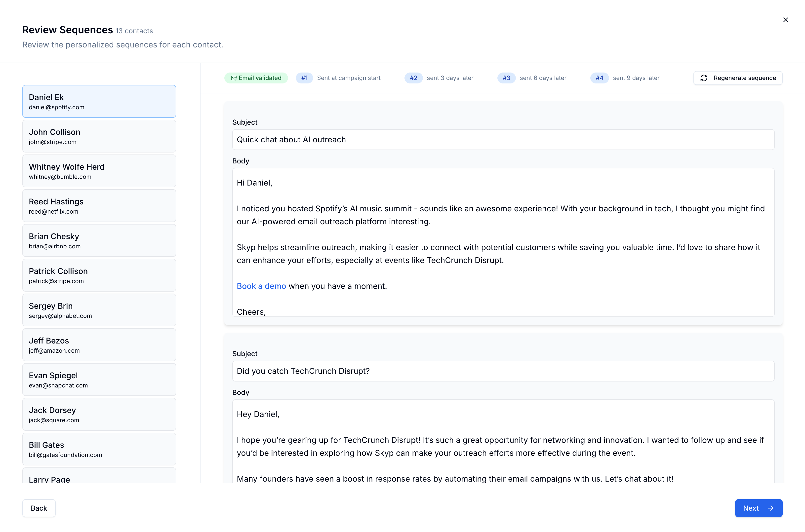Select contact John Collison
805x532 pixels.
click(99, 136)
